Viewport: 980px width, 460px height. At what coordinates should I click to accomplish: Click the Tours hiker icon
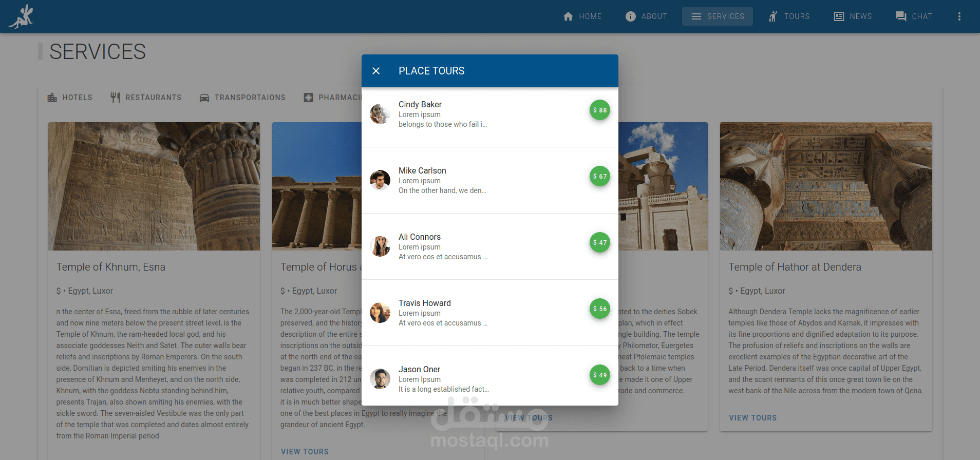[x=773, y=16]
